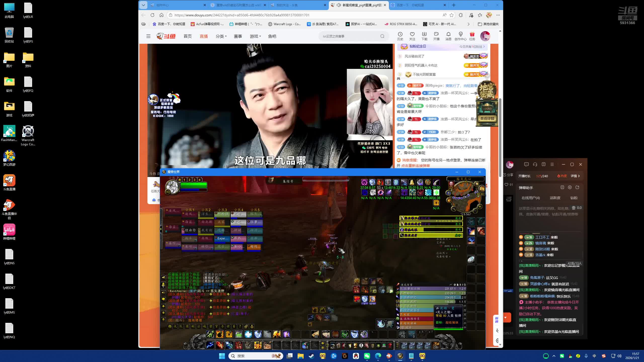This screenshot has width=644, height=362.
Task: Expand the 分类 dropdown menu
Action: point(221,36)
